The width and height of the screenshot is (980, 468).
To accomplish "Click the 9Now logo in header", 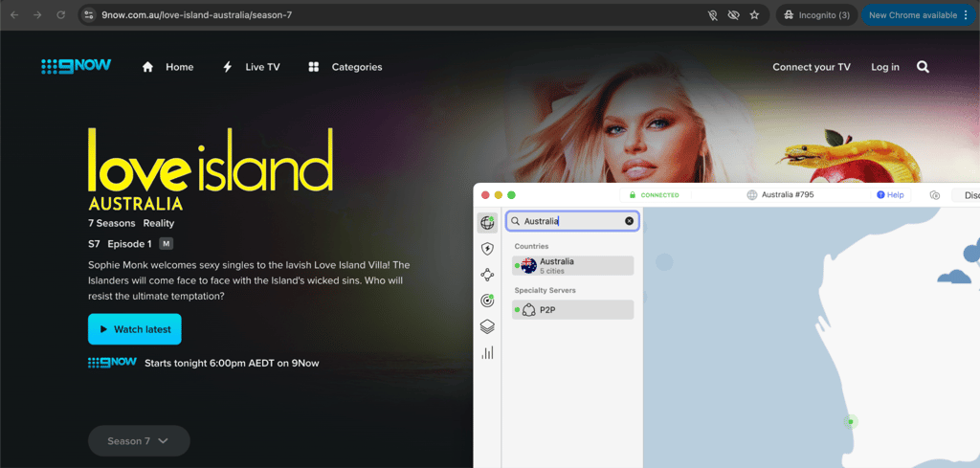I will tap(77, 66).
